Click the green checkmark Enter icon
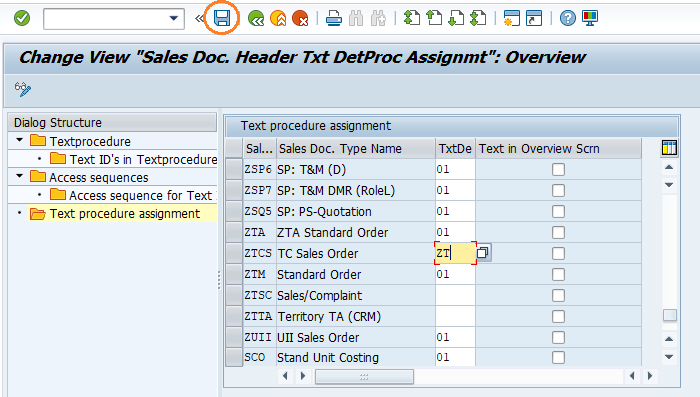The image size is (700, 397). pos(22,18)
